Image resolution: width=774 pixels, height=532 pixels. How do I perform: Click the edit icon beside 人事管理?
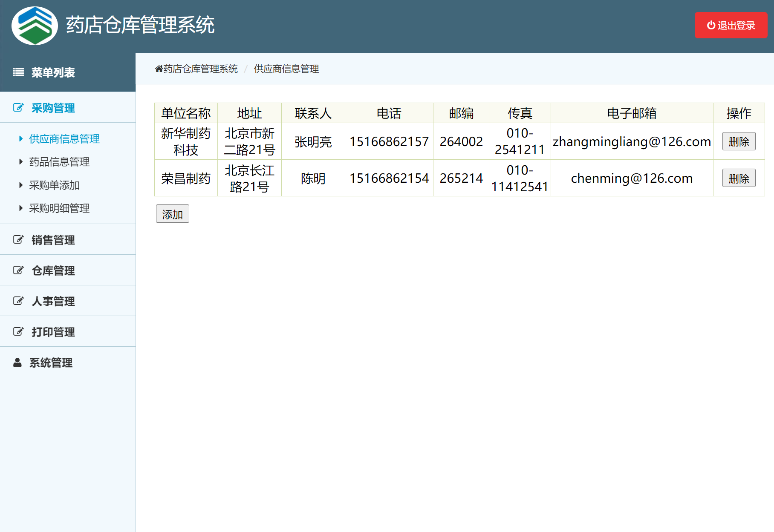click(x=18, y=301)
